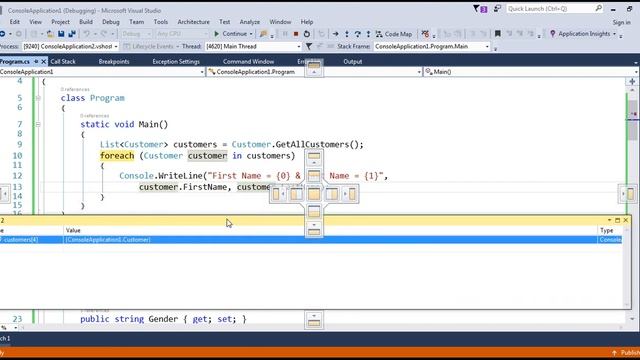Open the ConsoleApplication1.Program type dropdown
This screenshot has height=360, width=640.
419,72
